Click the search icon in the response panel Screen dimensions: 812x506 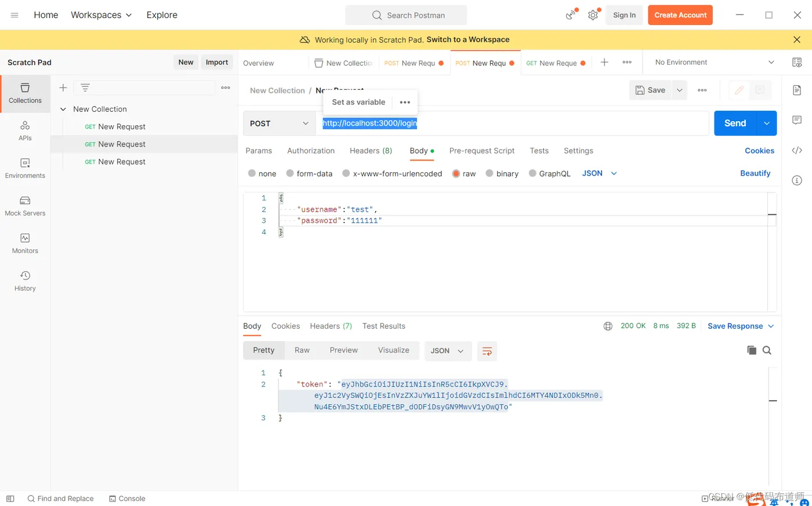(767, 350)
